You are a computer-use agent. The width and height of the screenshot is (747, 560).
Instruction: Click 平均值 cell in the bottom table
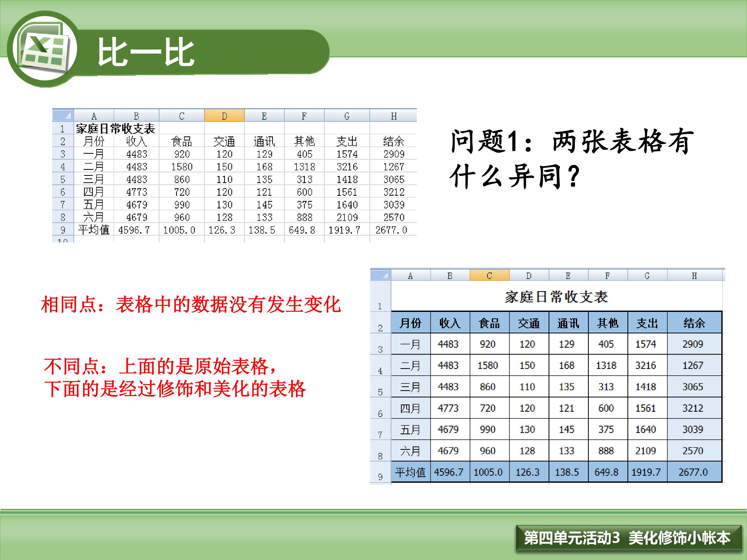pyautogui.click(x=410, y=472)
